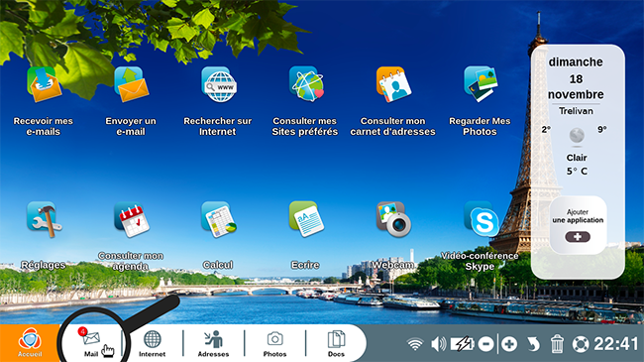
Task: Click the Trelivan location label
Action: pyautogui.click(x=576, y=111)
